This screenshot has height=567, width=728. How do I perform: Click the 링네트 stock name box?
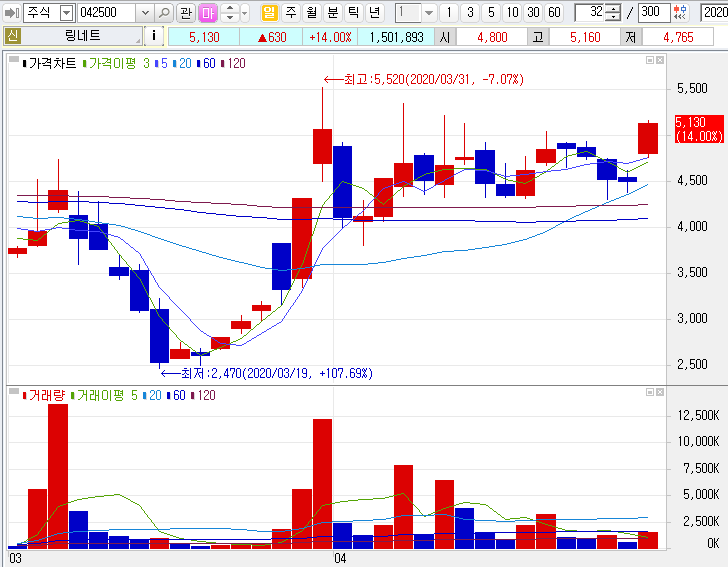(x=82, y=36)
